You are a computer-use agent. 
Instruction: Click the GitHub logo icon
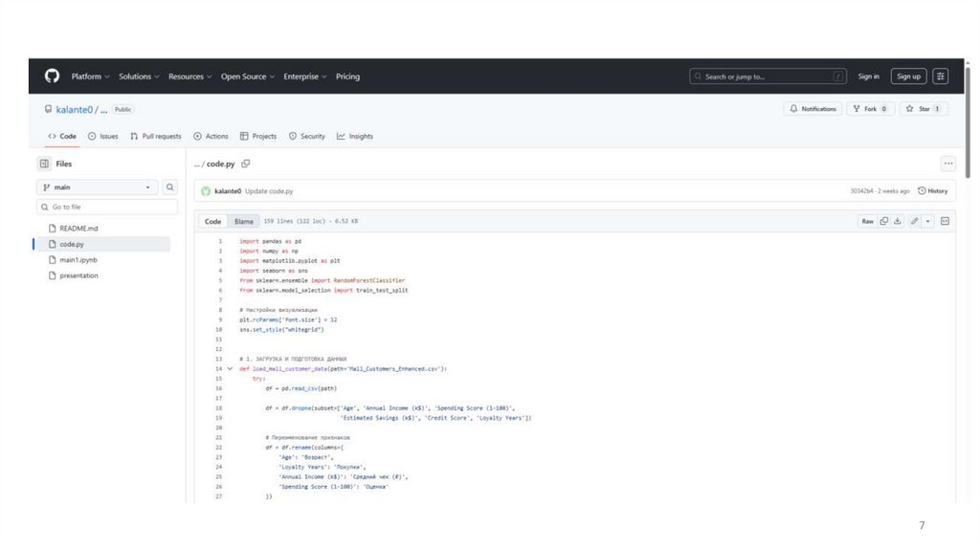pos(52,77)
